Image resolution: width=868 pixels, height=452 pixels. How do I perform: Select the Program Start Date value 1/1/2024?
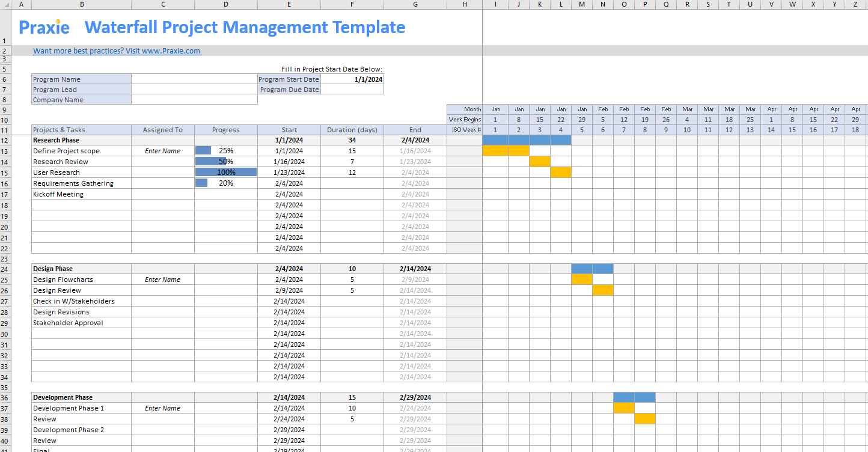coord(352,79)
